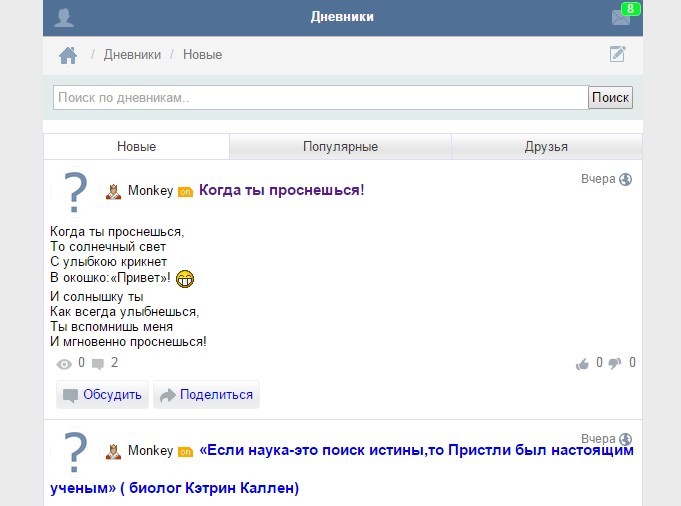
Task: Open the user profile icon in header
Action: tap(64, 17)
